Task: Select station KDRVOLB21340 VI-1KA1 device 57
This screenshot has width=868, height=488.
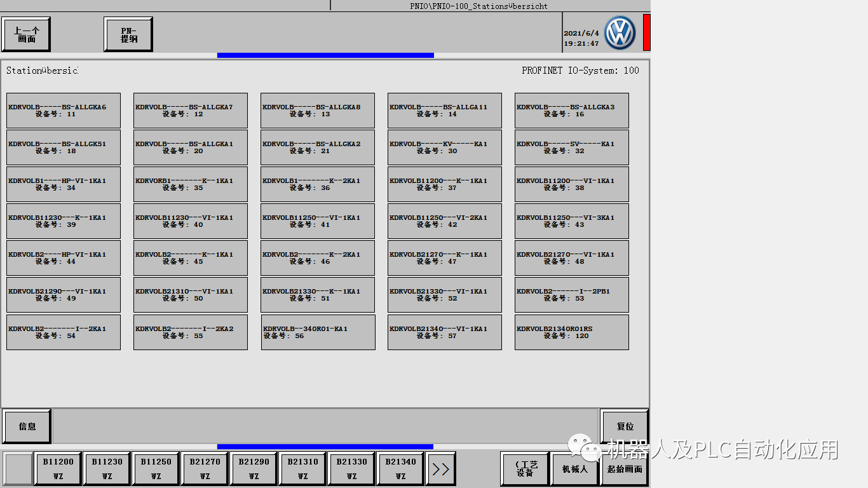Action: pos(445,332)
